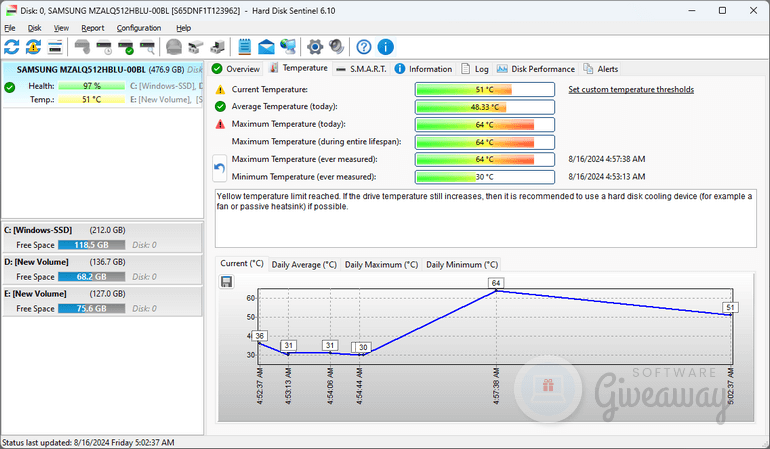The width and height of the screenshot is (770, 449).
Task: Click the Temp. 51 °C yellow bar
Action: coord(92,100)
